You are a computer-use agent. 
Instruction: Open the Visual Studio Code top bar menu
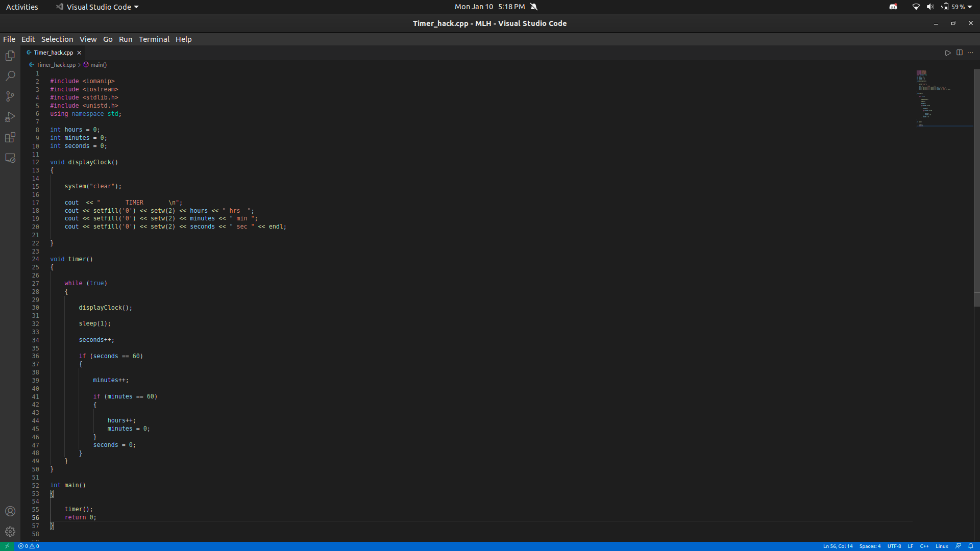coord(96,7)
